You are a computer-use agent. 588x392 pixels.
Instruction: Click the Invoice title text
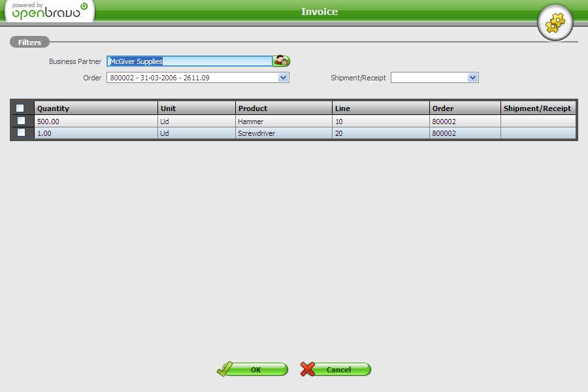pyautogui.click(x=319, y=12)
